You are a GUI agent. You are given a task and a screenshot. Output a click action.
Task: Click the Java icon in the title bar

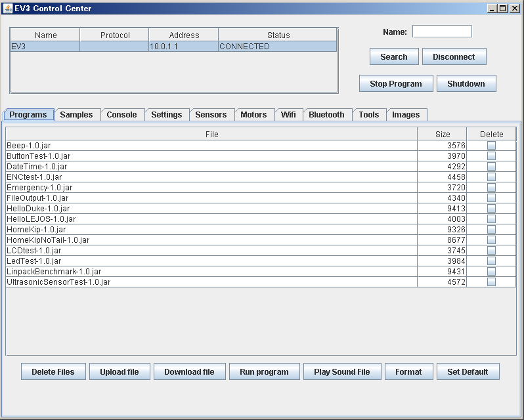point(7,9)
